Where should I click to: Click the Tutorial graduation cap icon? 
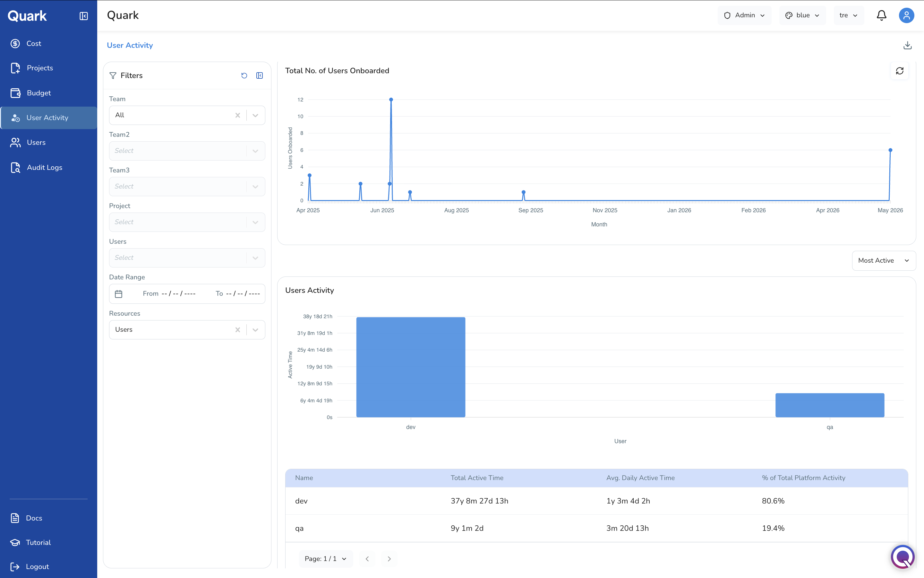(15, 542)
